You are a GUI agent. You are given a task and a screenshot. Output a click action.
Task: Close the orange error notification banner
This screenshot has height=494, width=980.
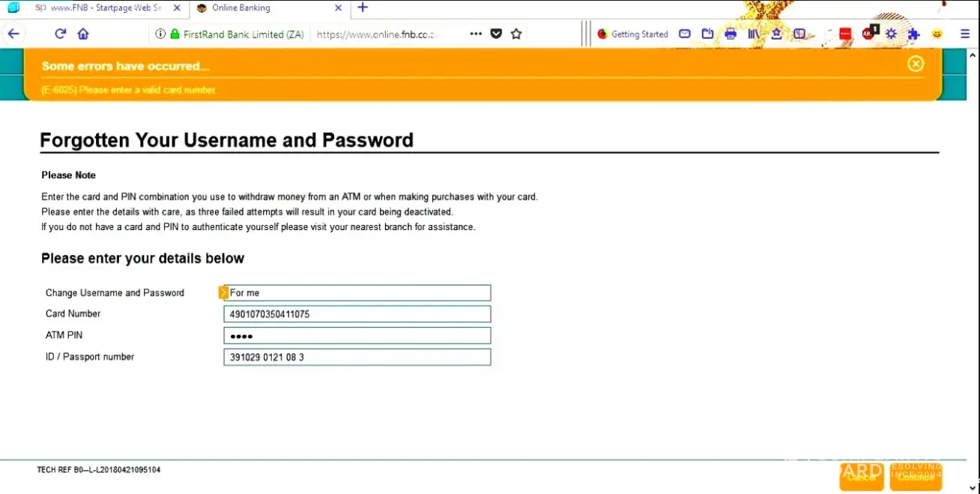point(916,64)
